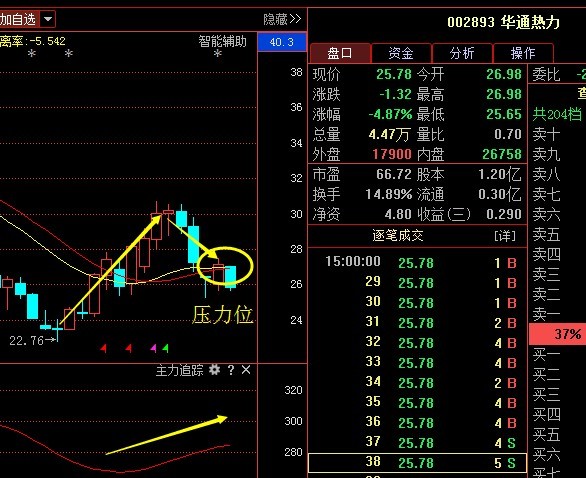Click the magenta triangle marker
Image resolution: width=586 pixels, height=478 pixels.
(x=153, y=348)
